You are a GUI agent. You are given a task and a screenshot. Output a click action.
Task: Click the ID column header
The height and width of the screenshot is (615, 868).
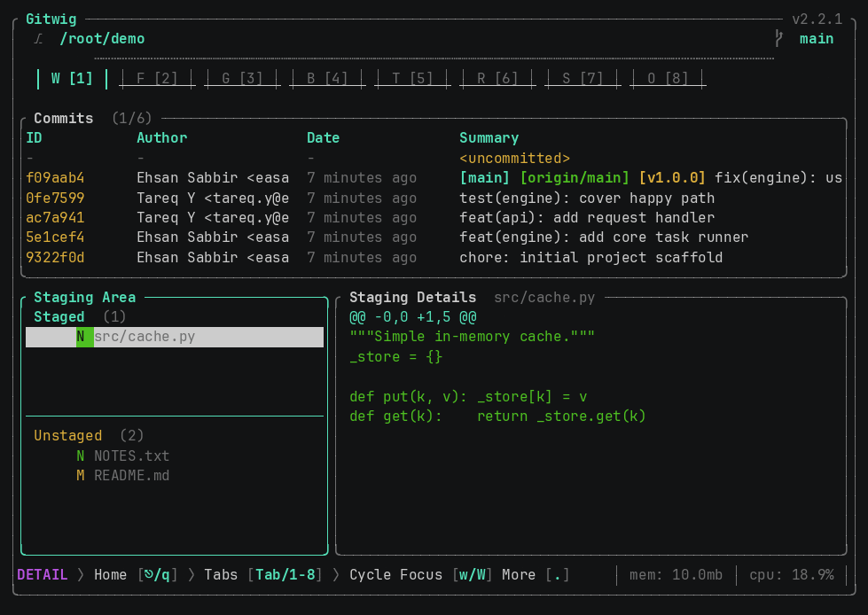click(x=35, y=137)
